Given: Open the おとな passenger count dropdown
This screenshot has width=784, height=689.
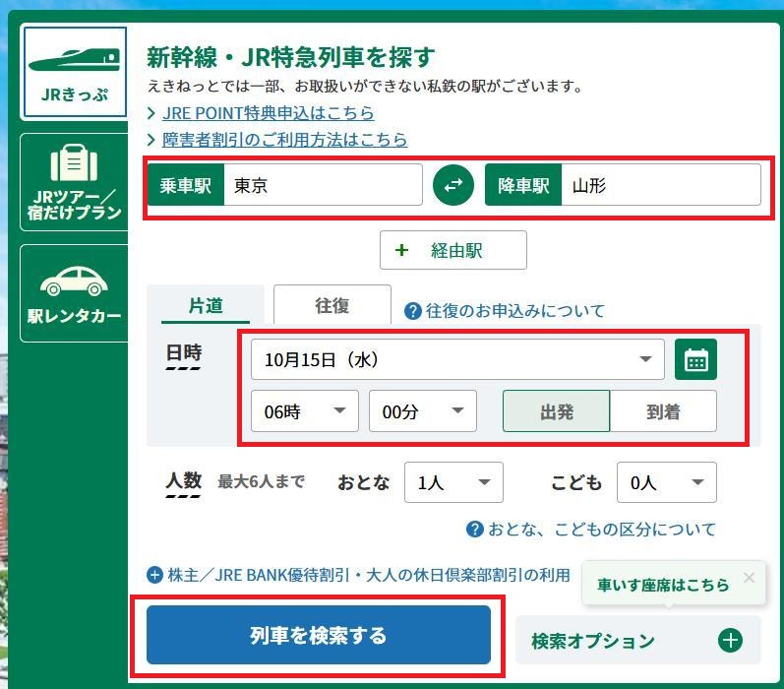Looking at the screenshot, I should (453, 482).
